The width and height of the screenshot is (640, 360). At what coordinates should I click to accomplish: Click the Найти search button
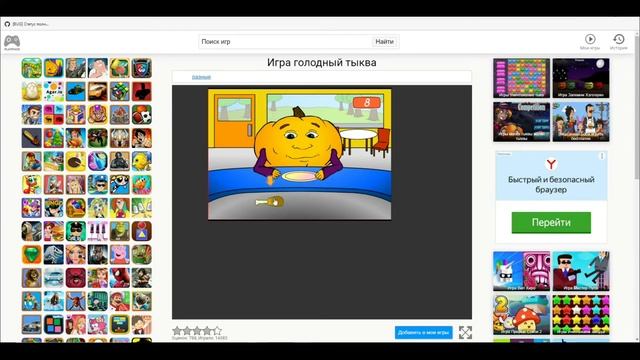point(384,42)
